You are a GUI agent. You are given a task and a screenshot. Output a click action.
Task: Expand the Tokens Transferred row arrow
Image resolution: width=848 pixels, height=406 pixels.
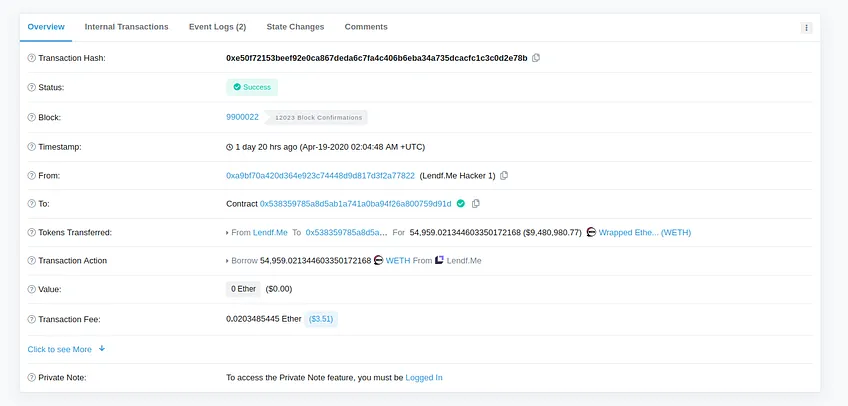227,233
